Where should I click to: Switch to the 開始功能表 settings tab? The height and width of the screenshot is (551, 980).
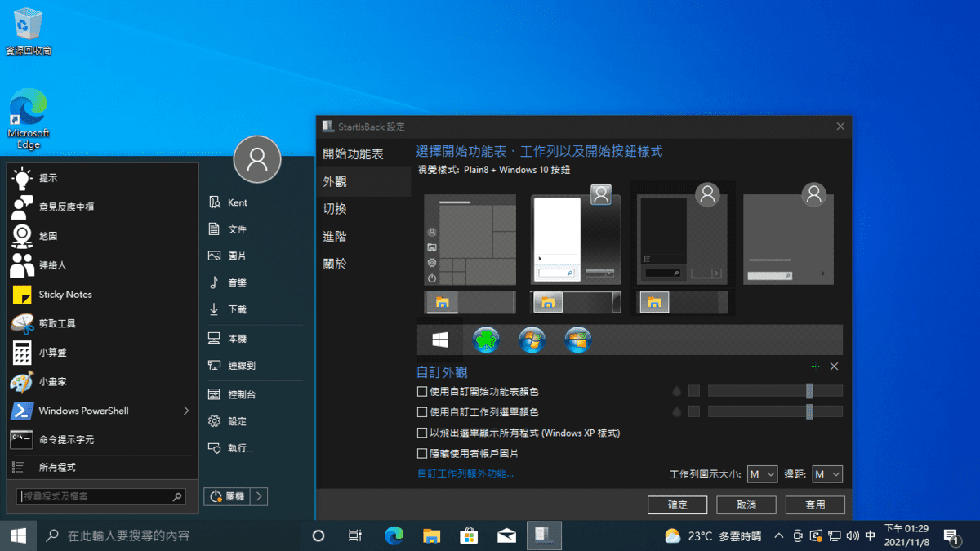tap(353, 153)
